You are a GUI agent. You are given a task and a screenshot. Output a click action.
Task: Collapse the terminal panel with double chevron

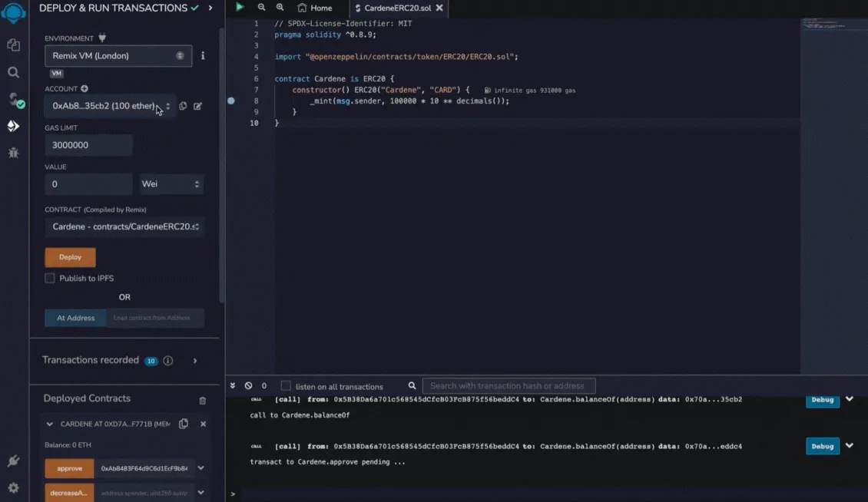233,386
